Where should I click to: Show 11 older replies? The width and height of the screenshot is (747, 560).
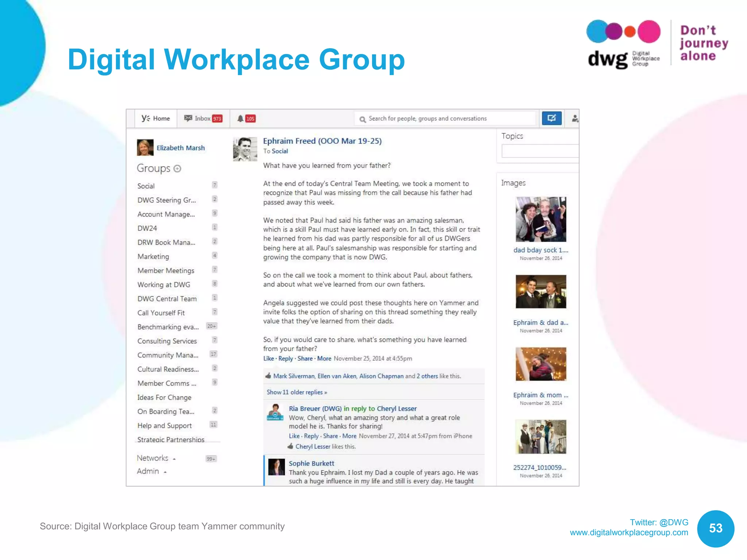(x=297, y=392)
